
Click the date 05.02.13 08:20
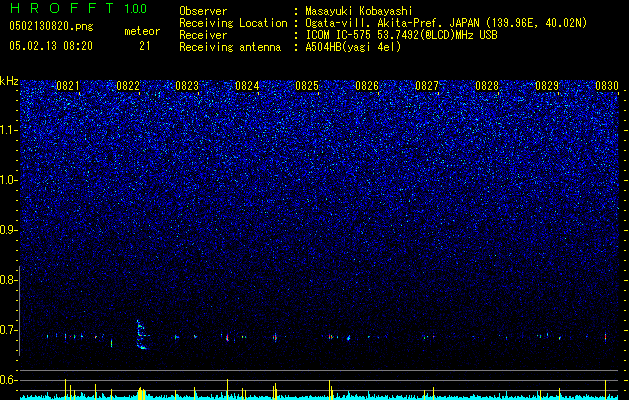tap(51, 46)
